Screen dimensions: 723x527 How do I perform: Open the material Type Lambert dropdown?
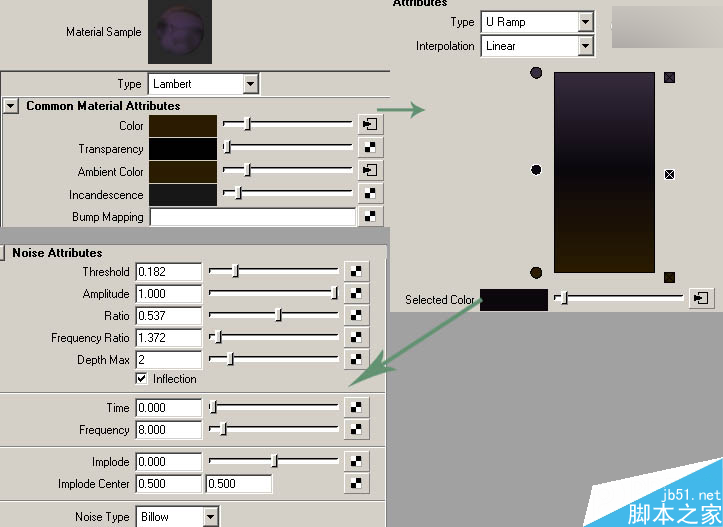pos(250,84)
